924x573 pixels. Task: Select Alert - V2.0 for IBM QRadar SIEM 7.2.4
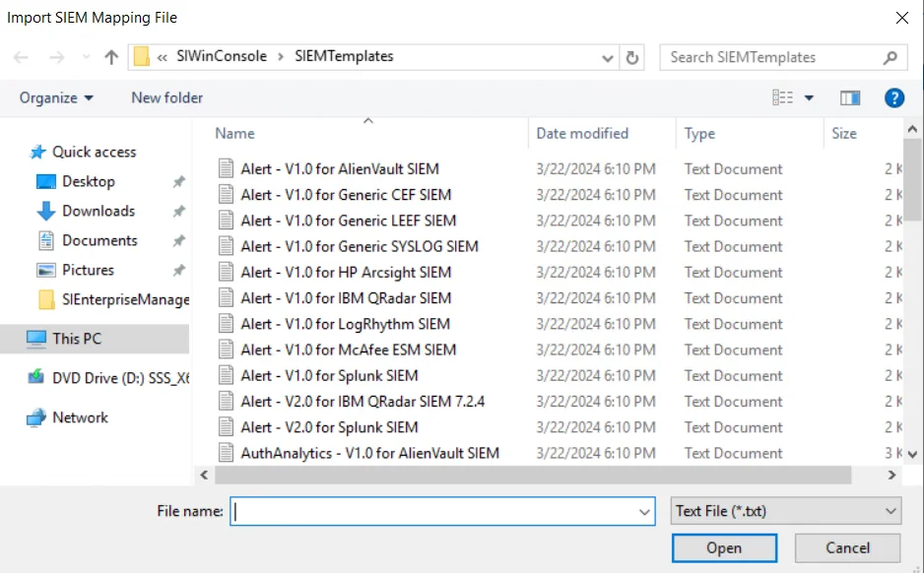pyautogui.click(x=363, y=402)
